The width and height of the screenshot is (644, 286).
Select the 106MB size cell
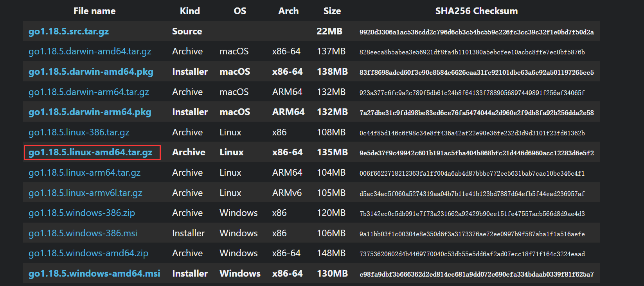331,233
